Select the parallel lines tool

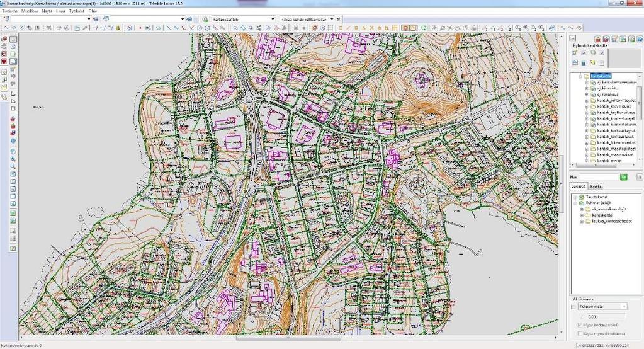point(215,28)
